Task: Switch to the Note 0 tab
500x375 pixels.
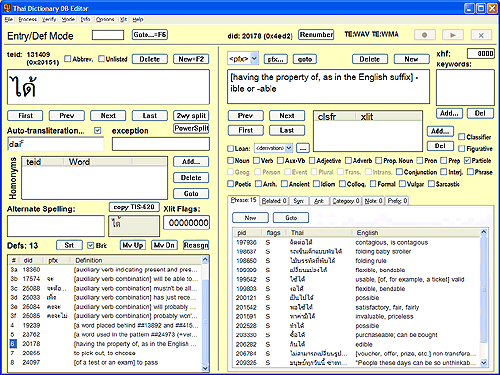Action: (373, 201)
